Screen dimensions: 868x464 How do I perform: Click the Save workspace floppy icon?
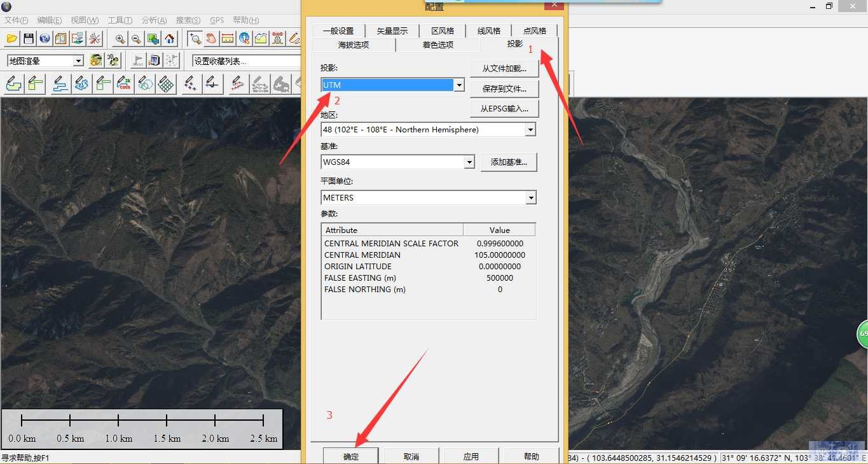[x=29, y=39]
